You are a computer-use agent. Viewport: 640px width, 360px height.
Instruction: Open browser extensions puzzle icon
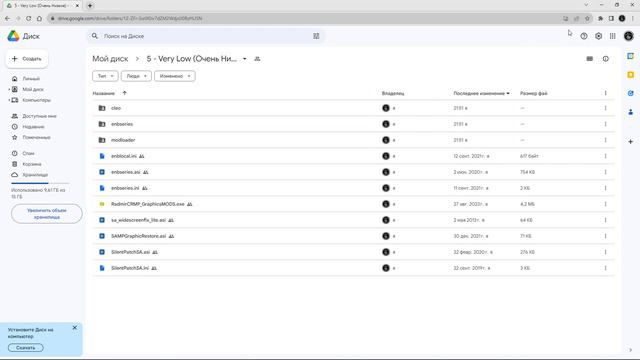coord(600,18)
